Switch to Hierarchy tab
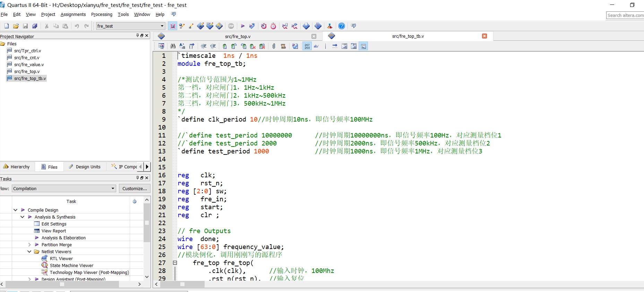Viewport: 644px width, 292px height. 17,167
